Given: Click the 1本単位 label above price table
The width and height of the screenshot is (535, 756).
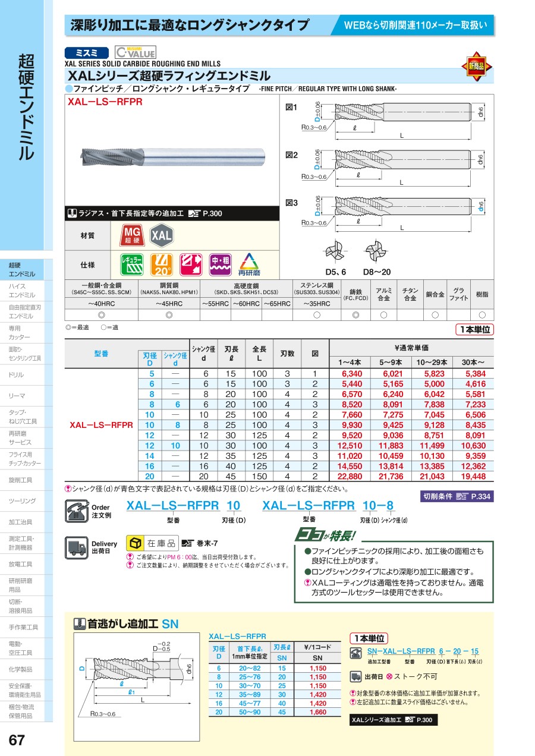Looking at the screenshot, I should point(474,330).
